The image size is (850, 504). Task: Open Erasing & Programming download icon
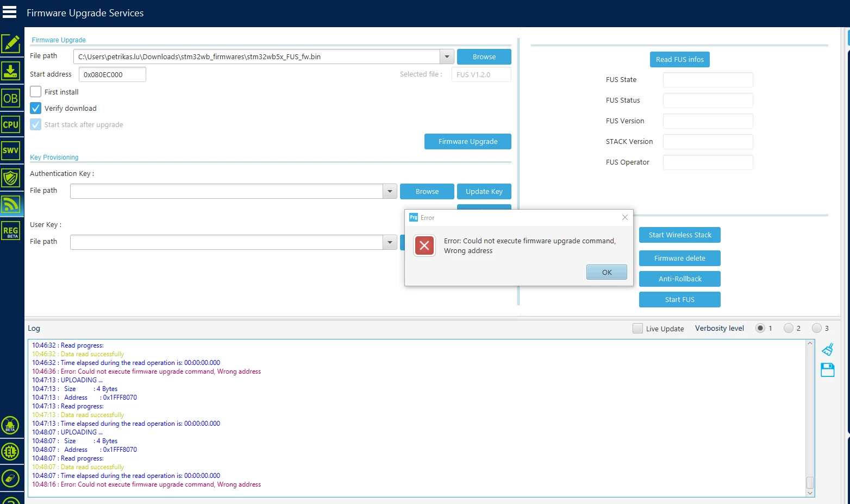click(x=11, y=71)
